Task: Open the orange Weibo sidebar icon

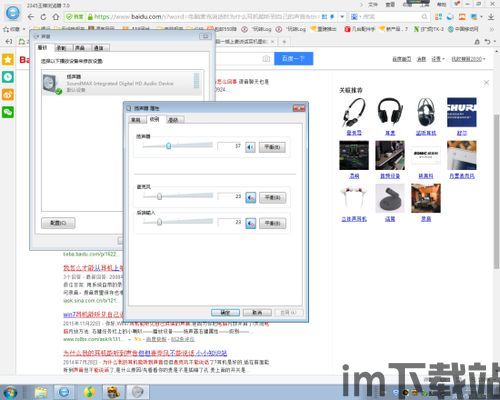Action: tap(8, 95)
